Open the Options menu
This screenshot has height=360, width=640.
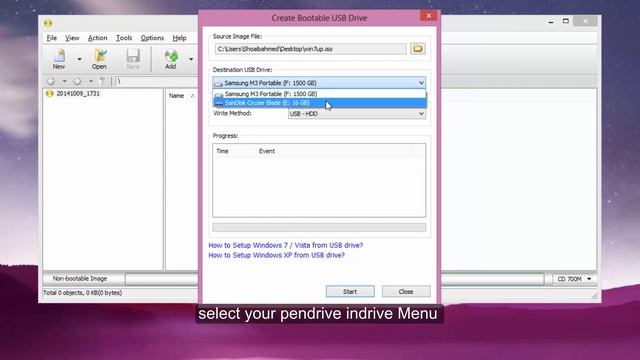[152, 38]
